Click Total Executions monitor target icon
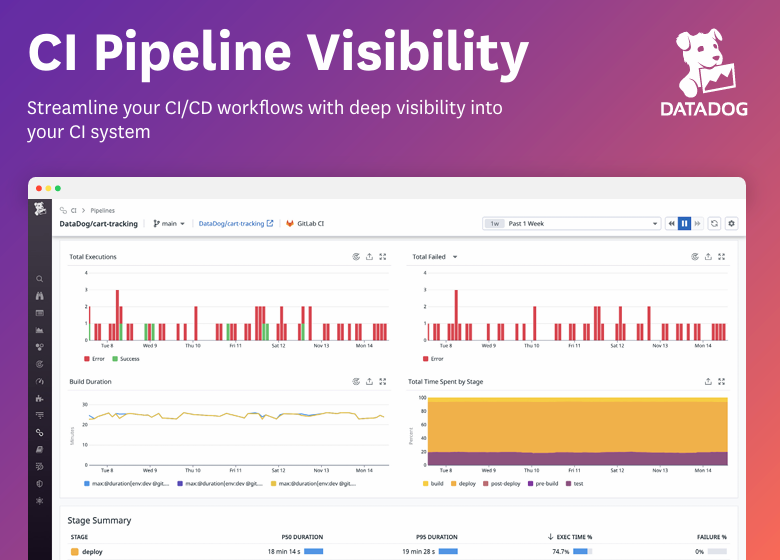The image size is (780, 560). [356, 257]
